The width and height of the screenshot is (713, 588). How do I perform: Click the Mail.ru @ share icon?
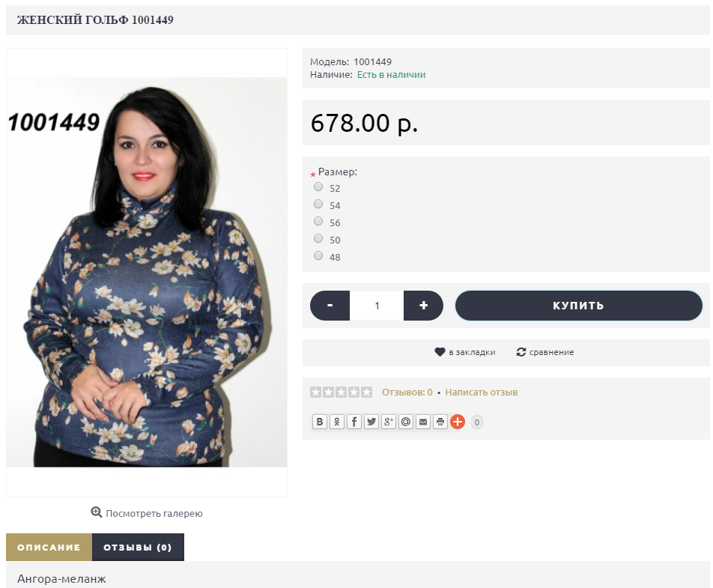pos(406,422)
